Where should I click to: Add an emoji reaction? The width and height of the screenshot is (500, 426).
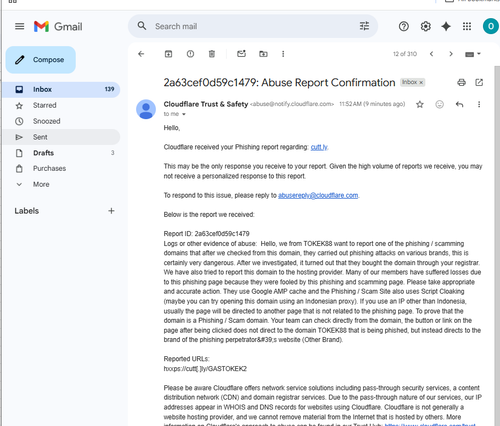(440, 104)
